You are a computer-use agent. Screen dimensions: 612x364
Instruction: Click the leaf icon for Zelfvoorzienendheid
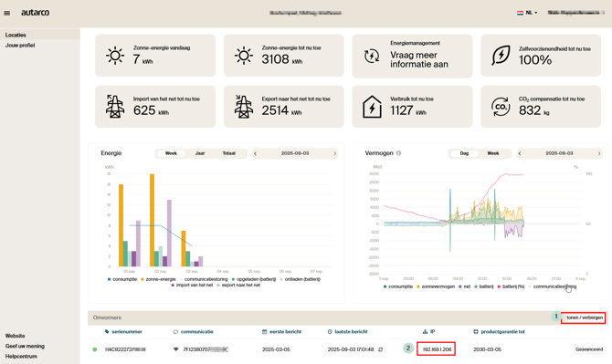pyautogui.click(x=501, y=56)
